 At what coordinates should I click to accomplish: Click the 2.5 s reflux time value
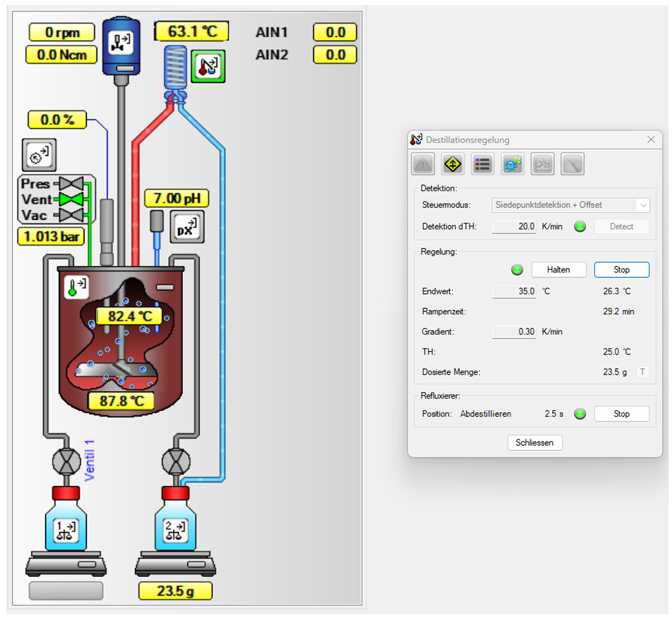554,414
